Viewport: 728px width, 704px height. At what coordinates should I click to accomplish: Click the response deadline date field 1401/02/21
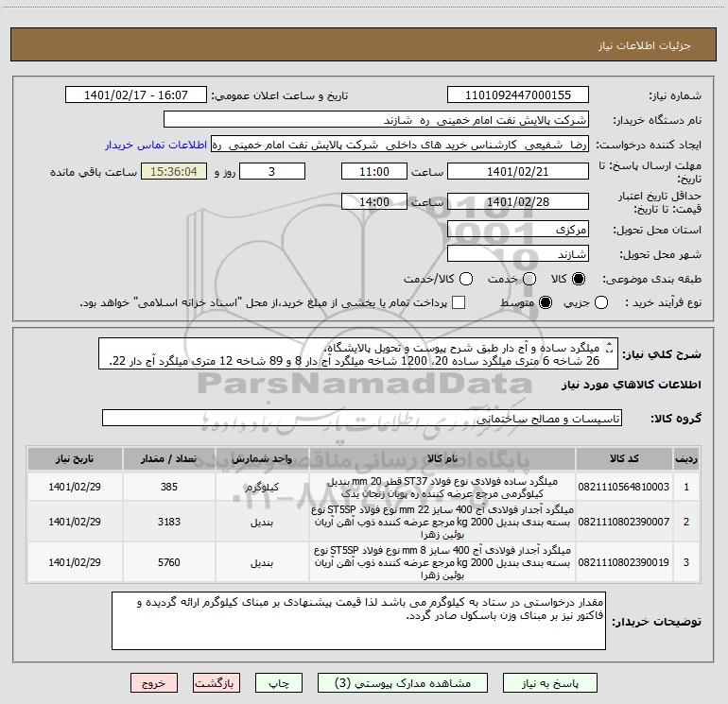tap(516, 172)
